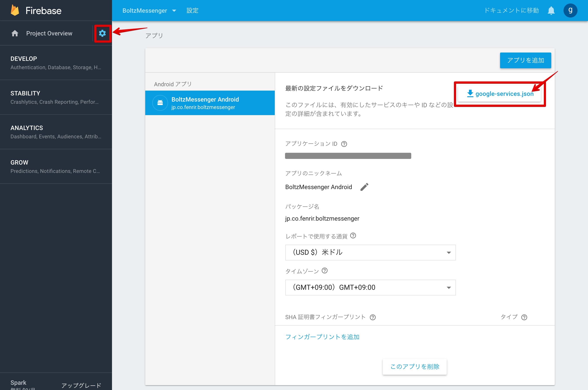Viewport: 588px width, 390px height.
Task: Click the BoltzMessenger Android nickname text
Action: 318,187
